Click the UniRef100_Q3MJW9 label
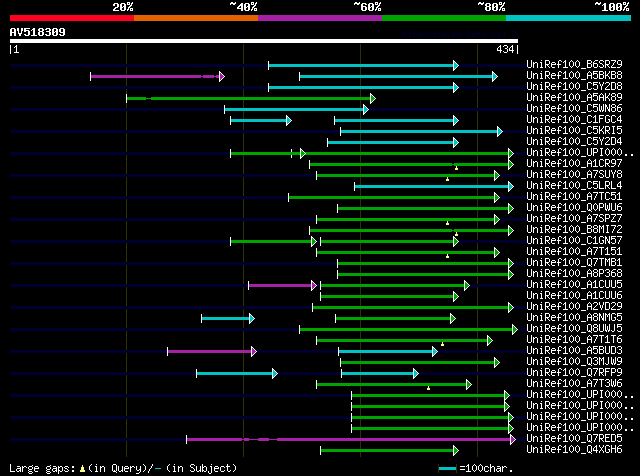640x476 pixels. click(574, 362)
